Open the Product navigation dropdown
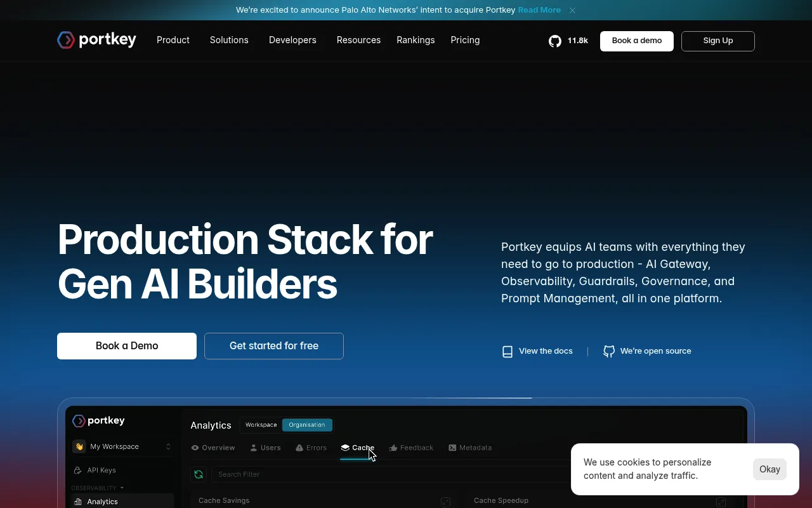This screenshot has width=812, height=508. (x=173, y=40)
